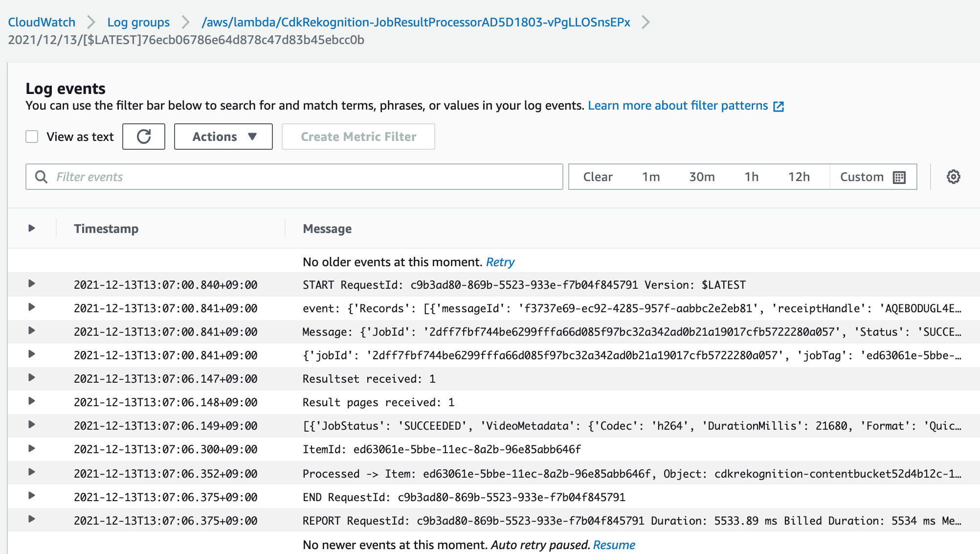Click the Timestamp column header
Screen dimensions: 980x554
pyautogui.click(x=106, y=229)
